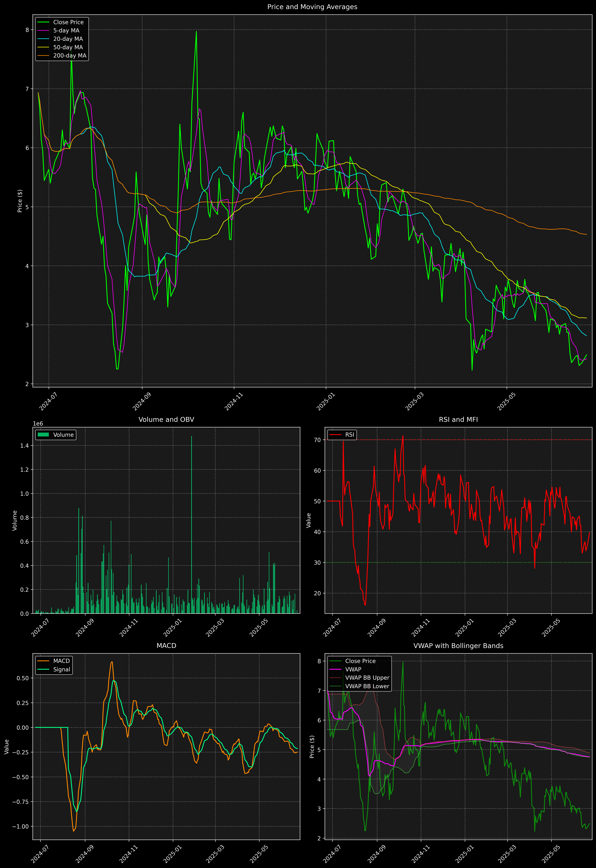Viewport: 596px width, 868px height.
Task: Click '2025-01' date tick under top price chart
Action: tap(326, 401)
